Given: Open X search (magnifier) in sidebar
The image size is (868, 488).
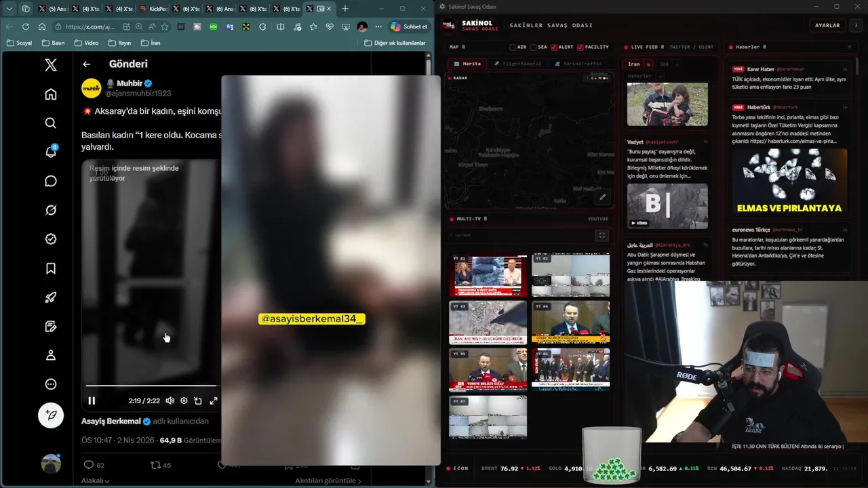Looking at the screenshot, I should (x=51, y=123).
